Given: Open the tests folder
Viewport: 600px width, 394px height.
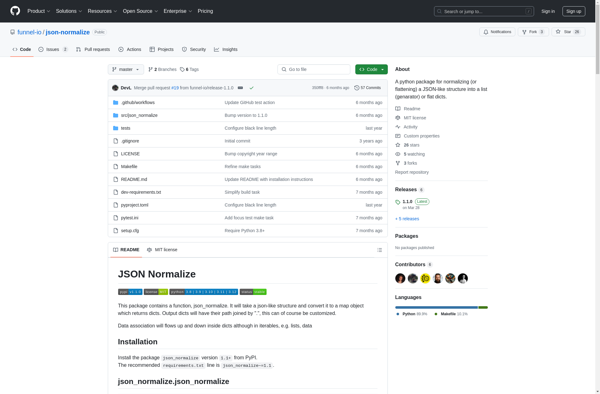Looking at the screenshot, I should coord(126,128).
